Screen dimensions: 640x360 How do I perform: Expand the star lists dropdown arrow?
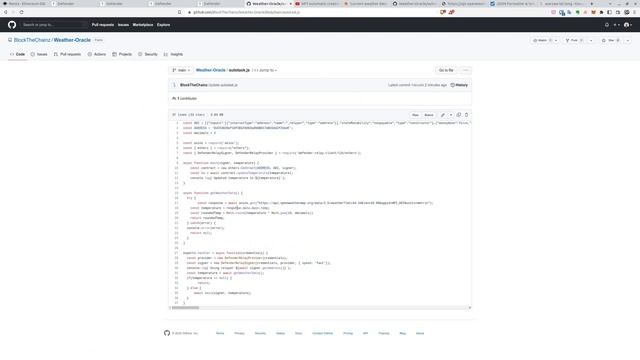[628, 40]
